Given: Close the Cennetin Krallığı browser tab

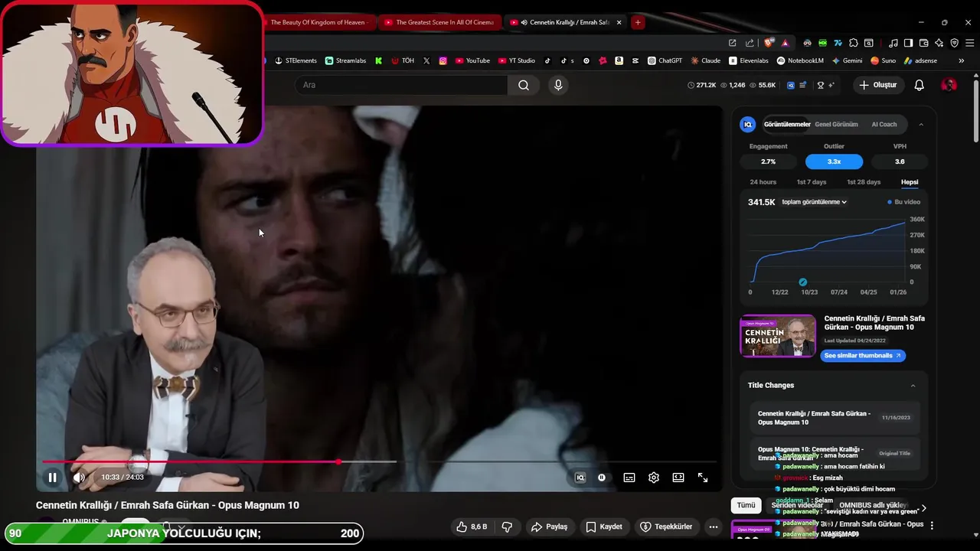Looking at the screenshot, I should coord(619,22).
